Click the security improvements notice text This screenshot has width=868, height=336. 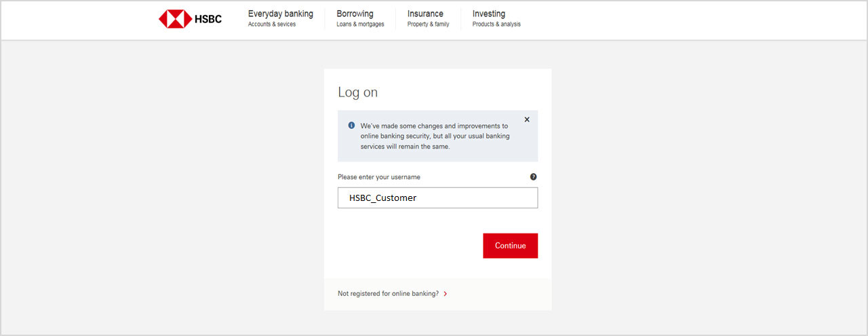[435, 136]
